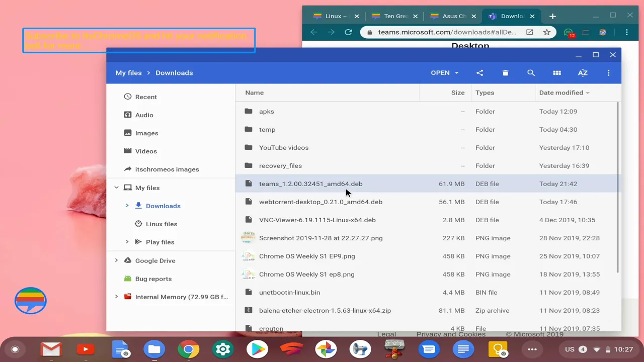The width and height of the screenshot is (644, 362).
Task: Open Files app from shelf
Action: [154, 349]
